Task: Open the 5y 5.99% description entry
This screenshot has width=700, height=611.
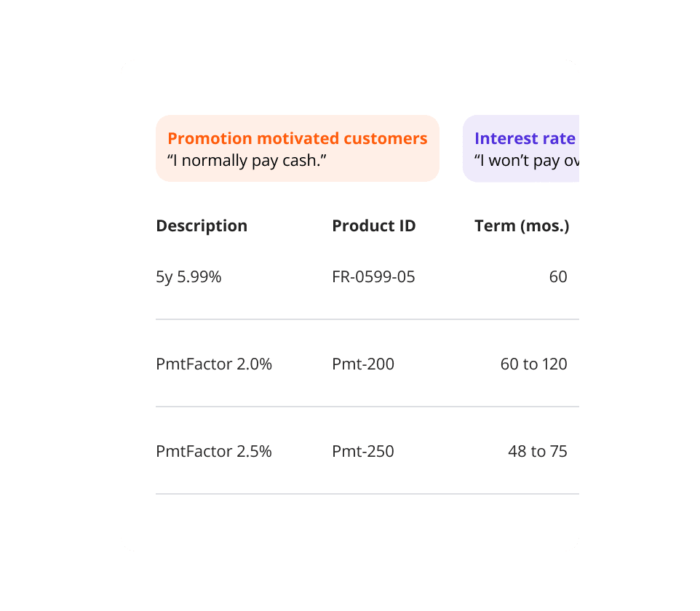Action: pyautogui.click(x=188, y=276)
